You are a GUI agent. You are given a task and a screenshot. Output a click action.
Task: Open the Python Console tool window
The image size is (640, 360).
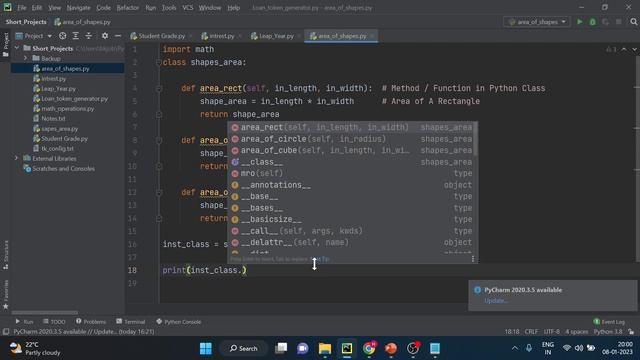[x=178, y=322]
